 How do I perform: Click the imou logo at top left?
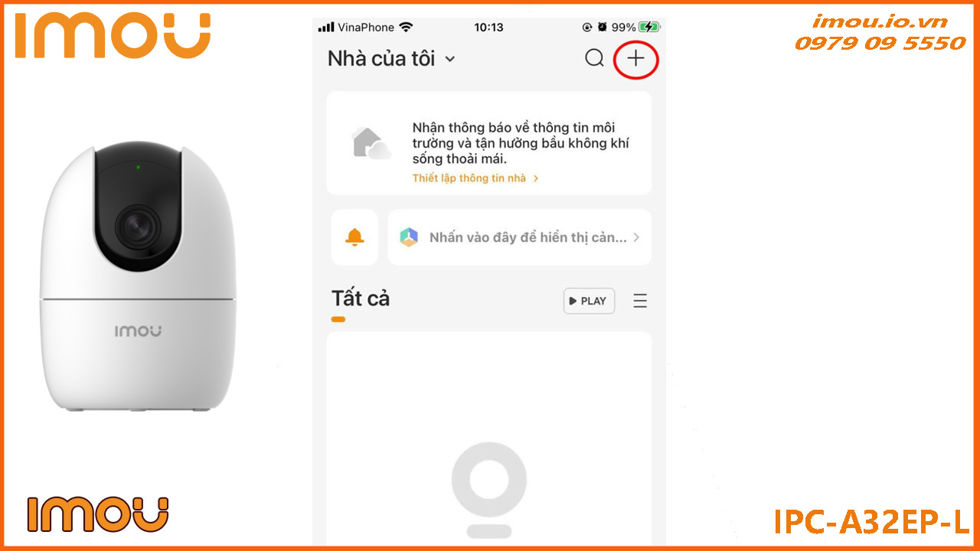pos(113,34)
